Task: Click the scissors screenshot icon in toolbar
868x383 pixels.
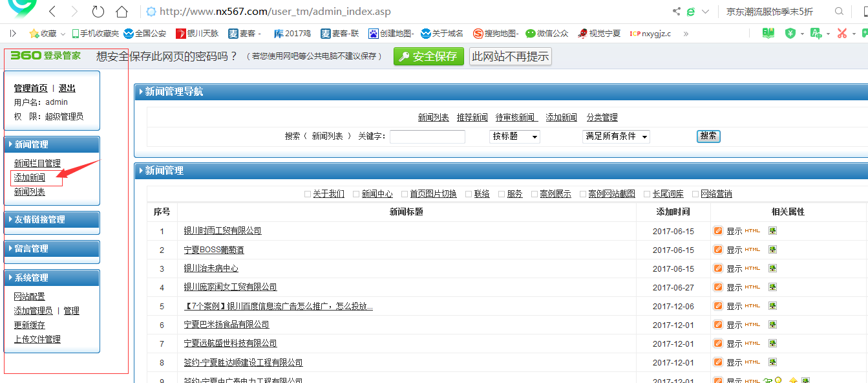Action: point(842,34)
